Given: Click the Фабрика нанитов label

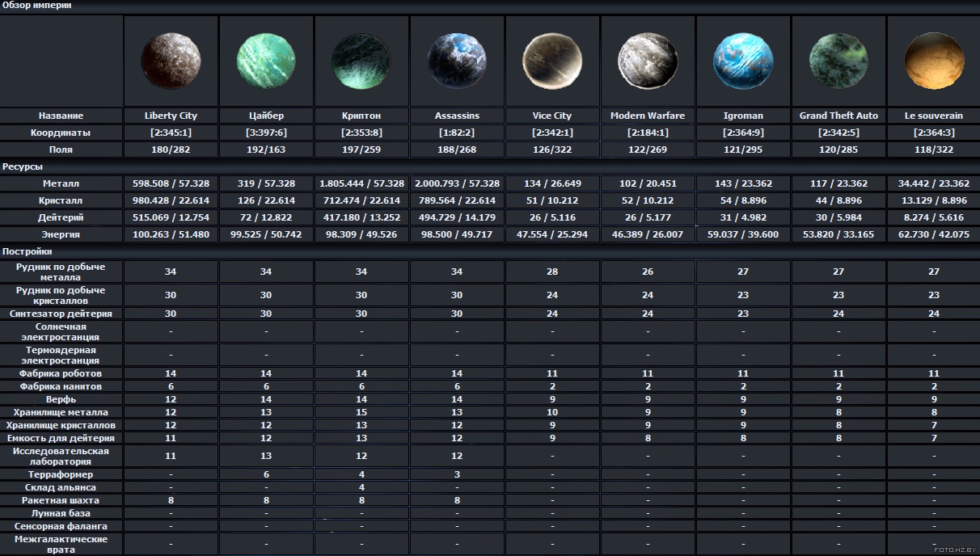Looking at the screenshot, I should coord(61,386).
